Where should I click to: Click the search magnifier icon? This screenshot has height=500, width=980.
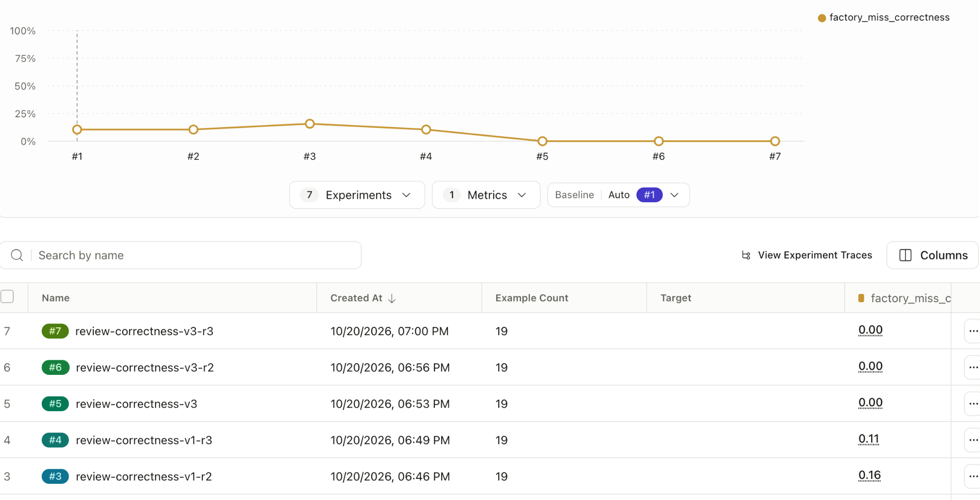pyautogui.click(x=17, y=255)
